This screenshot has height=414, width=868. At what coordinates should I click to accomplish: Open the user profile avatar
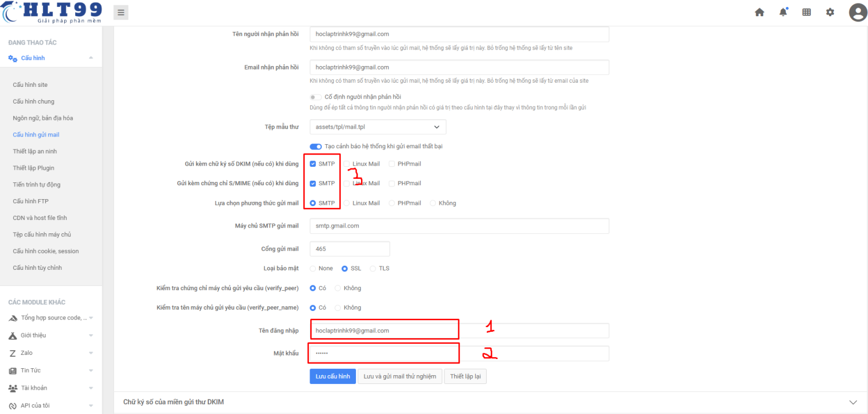tap(858, 12)
